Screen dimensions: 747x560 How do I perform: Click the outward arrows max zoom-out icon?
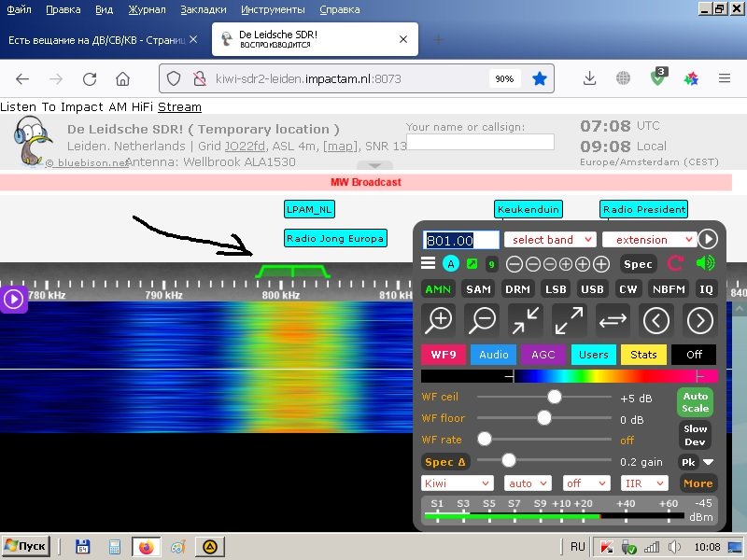pos(569,320)
